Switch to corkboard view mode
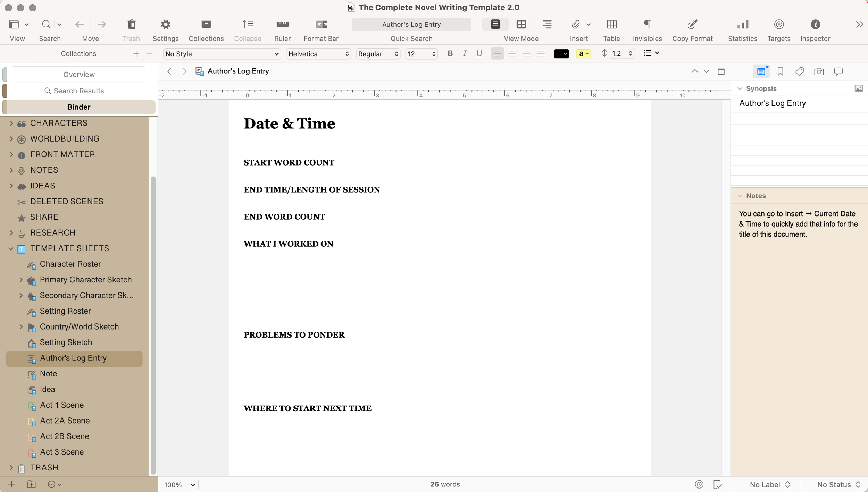The image size is (868, 492). (521, 24)
